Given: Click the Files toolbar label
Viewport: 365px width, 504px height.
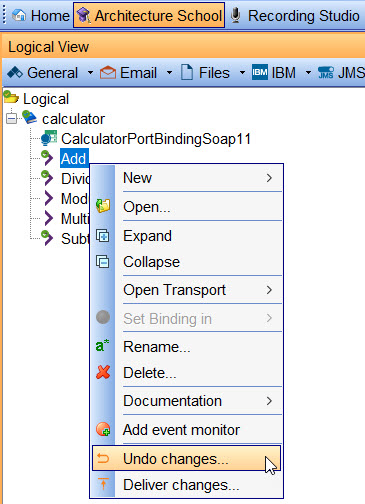Looking at the screenshot, I should (x=214, y=73).
